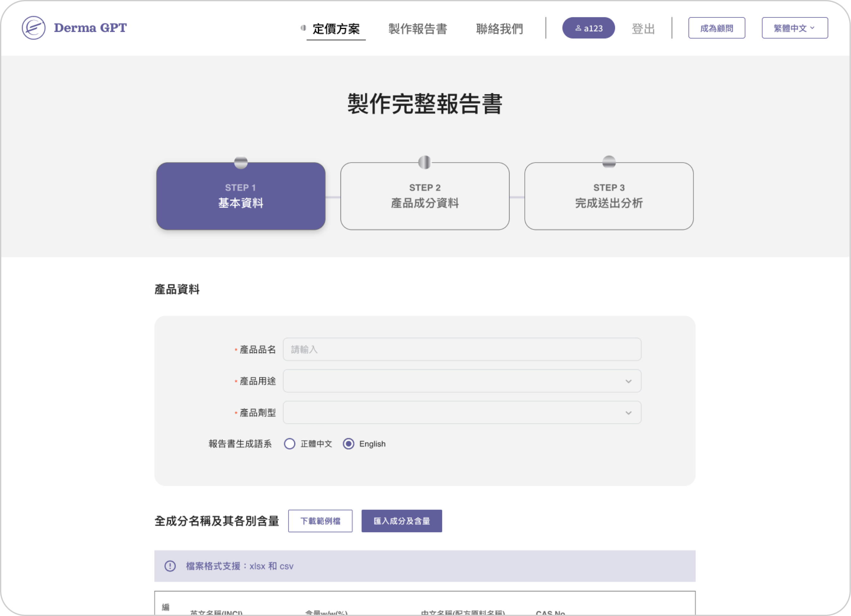
Task: Click 匯入成分及含量 button
Action: 402,521
